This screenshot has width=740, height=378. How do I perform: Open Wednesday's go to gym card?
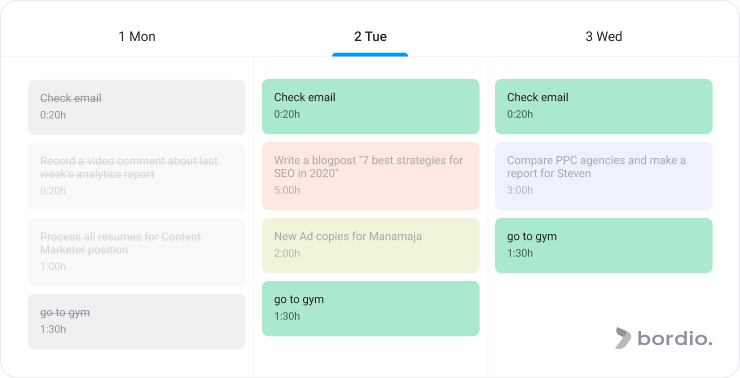604,245
